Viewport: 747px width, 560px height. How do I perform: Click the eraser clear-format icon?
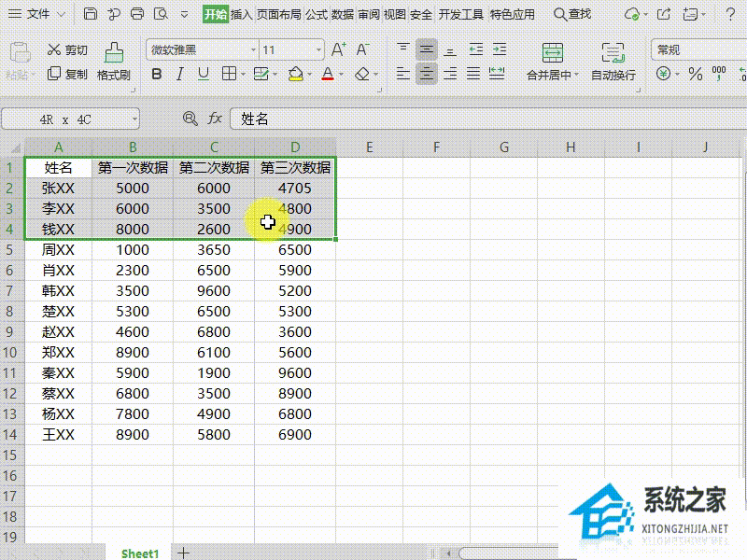click(x=363, y=74)
